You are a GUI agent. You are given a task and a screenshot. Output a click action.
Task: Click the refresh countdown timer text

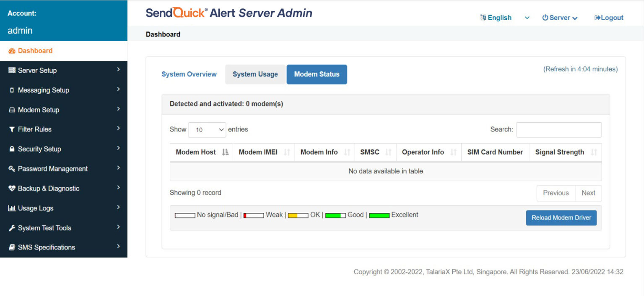click(x=580, y=69)
